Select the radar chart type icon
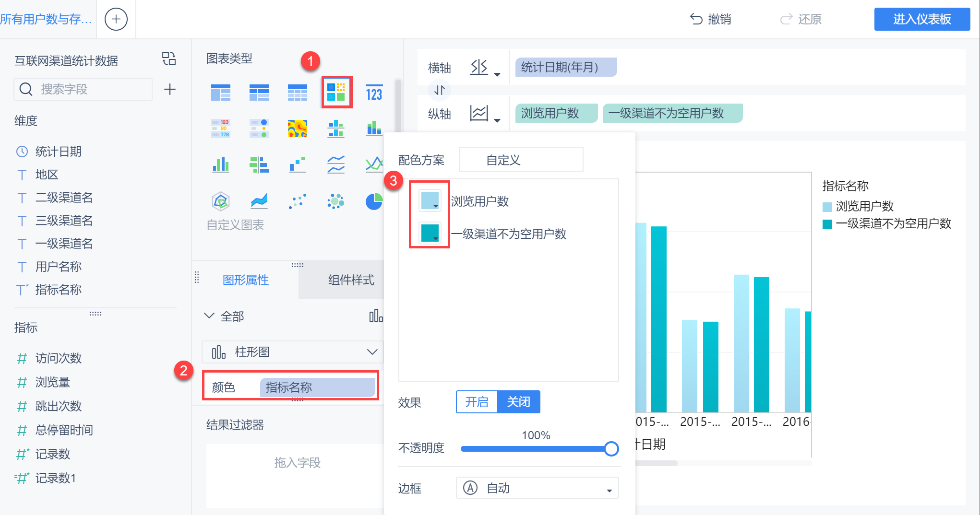The height and width of the screenshot is (515, 980). pyautogui.click(x=221, y=201)
